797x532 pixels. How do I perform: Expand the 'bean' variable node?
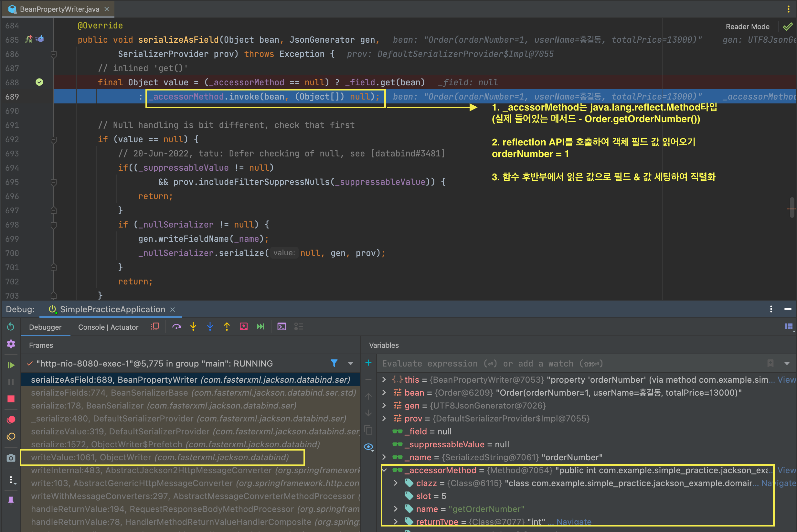384,393
